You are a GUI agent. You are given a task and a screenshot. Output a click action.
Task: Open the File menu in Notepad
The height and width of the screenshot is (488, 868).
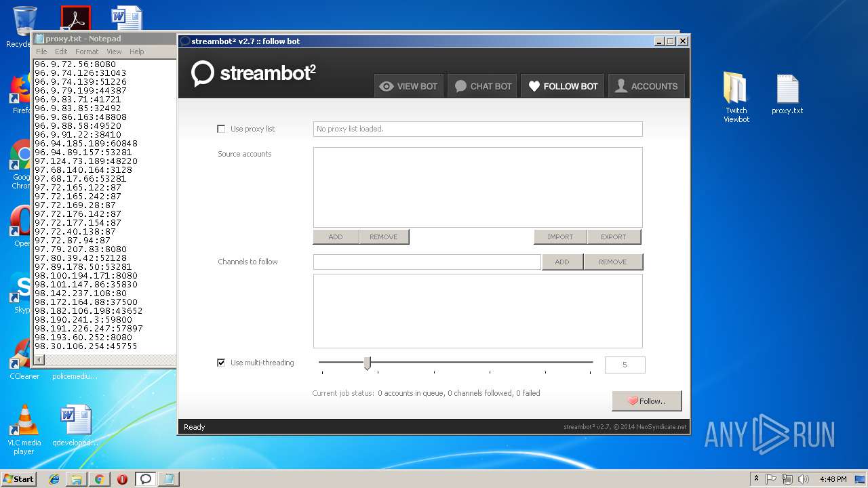(41, 52)
